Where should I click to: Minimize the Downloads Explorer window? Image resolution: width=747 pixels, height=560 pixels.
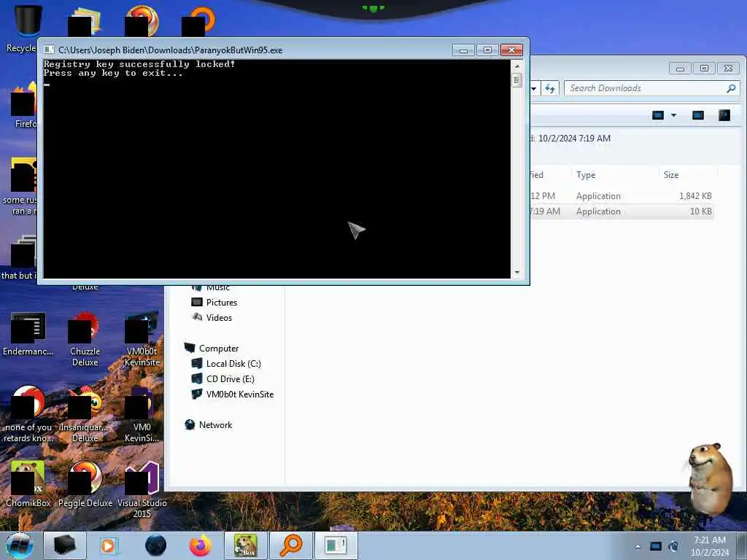click(681, 68)
